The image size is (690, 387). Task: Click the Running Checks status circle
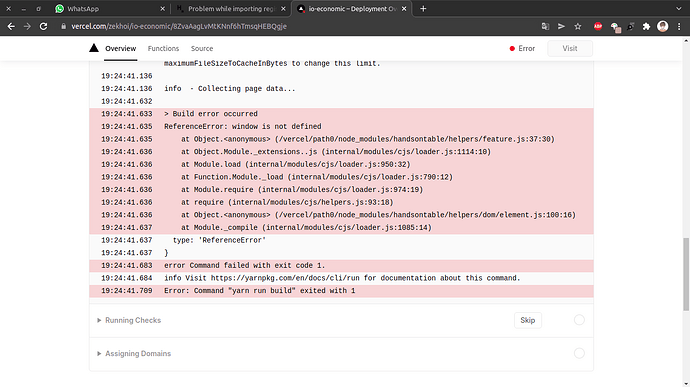579,320
